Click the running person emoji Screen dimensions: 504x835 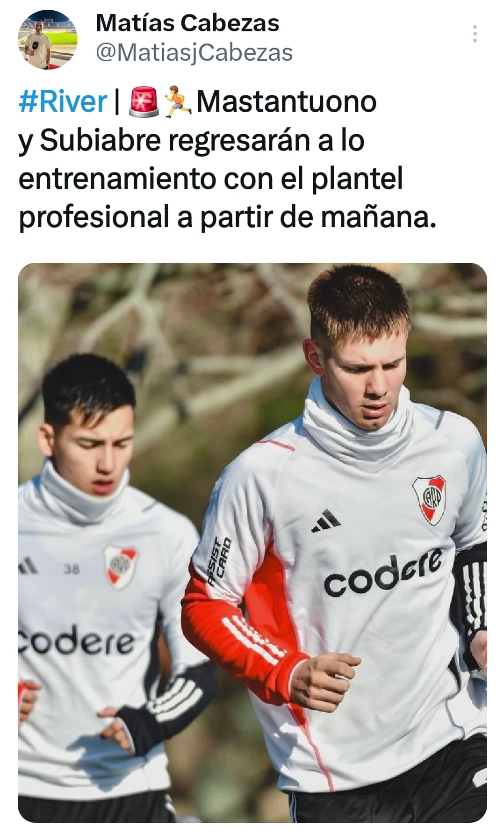178,102
